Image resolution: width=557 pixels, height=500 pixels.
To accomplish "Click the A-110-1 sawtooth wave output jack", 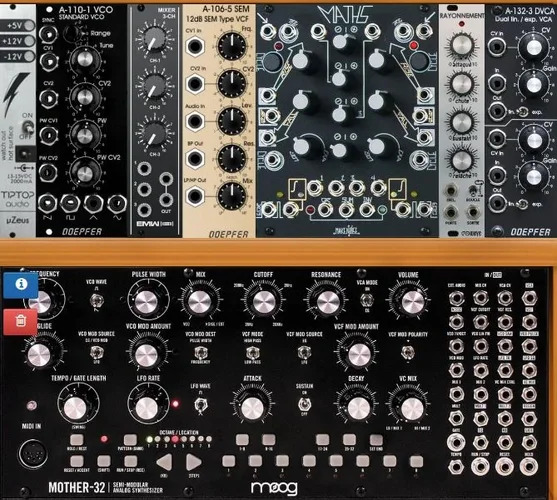I will tap(48, 203).
